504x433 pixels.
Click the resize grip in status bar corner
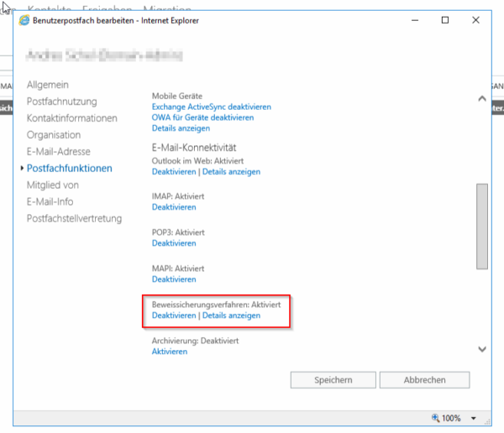point(487,421)
